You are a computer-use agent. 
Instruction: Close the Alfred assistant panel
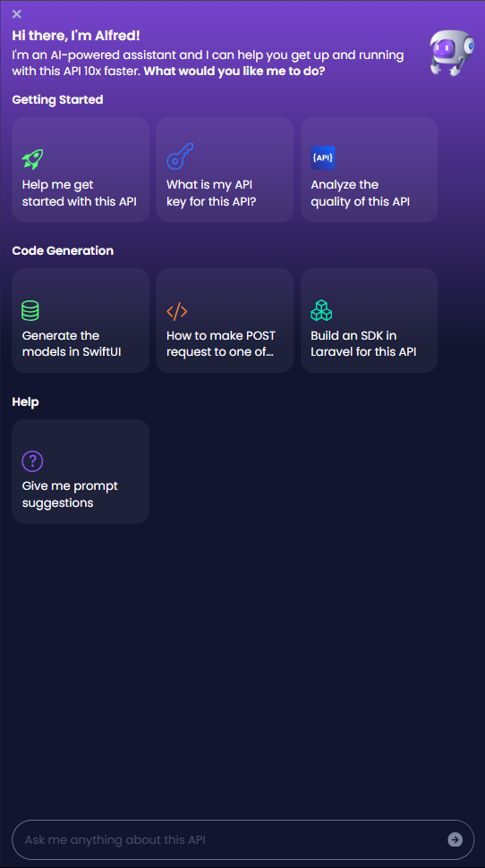(x=17, y=13)
